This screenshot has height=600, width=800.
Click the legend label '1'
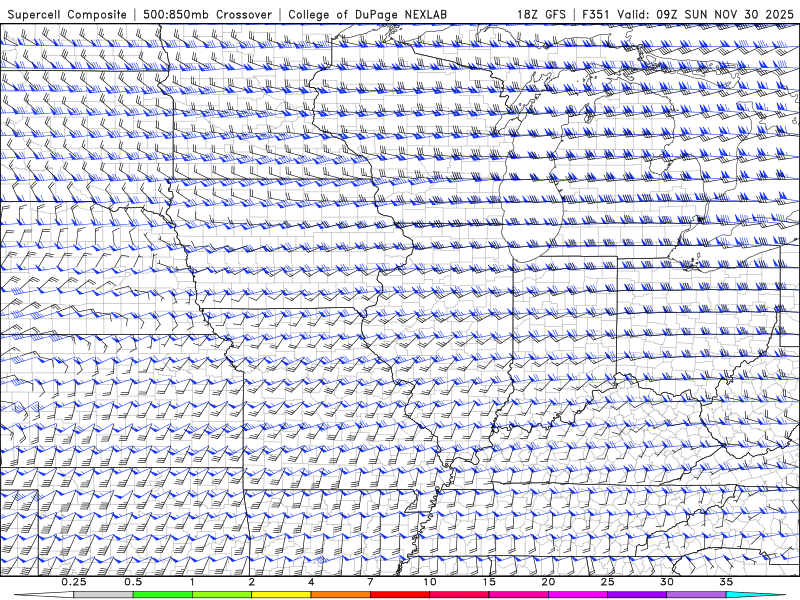point(192,582)
